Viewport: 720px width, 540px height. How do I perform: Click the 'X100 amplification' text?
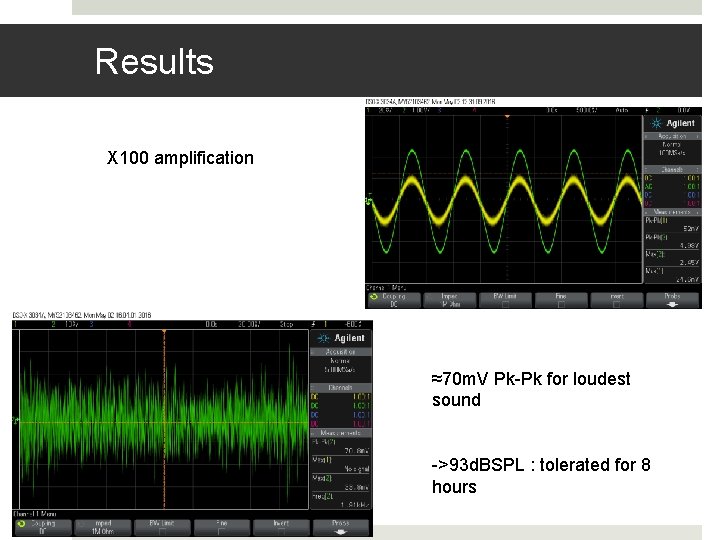coord(180,158)
